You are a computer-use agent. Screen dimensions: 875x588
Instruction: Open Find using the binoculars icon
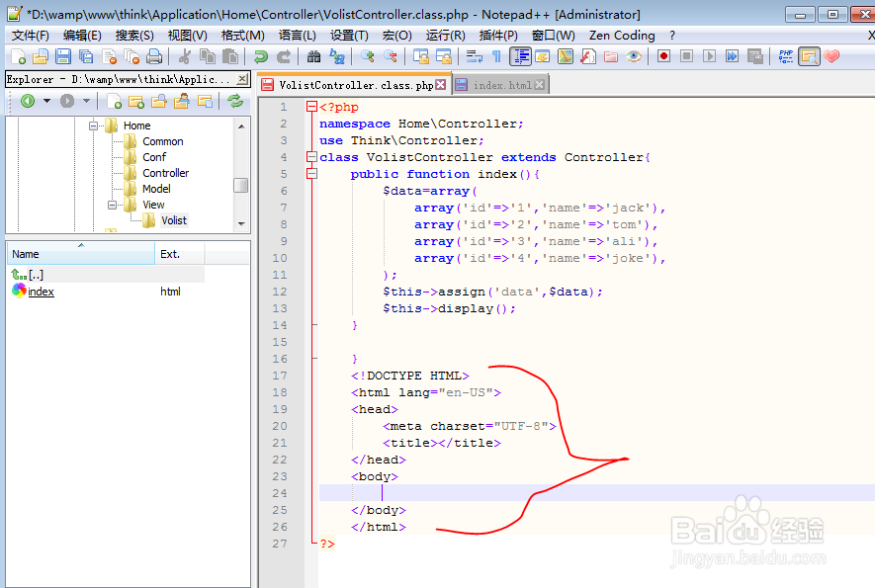point(313,56)
